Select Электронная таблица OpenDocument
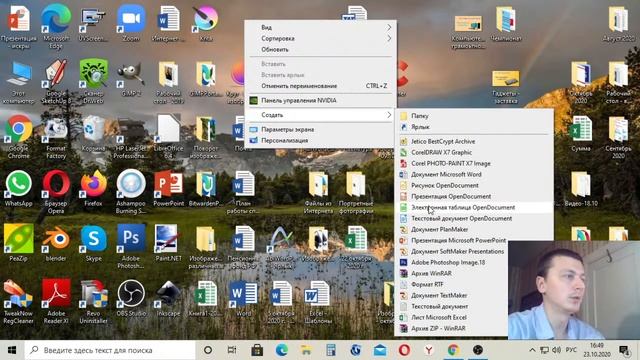This screenshot has height=360, width=640. (474, 208)
